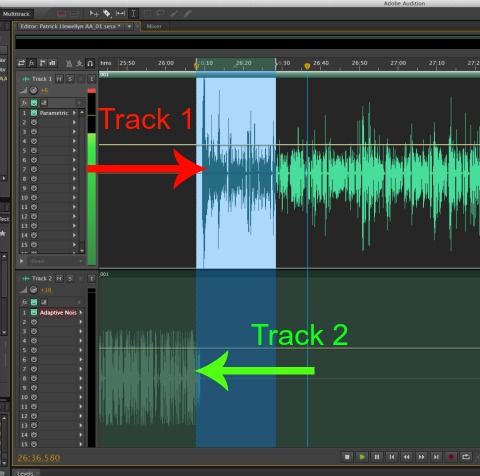The image size is (480, 476).
Task: Stop playback
Action: pyautogui.click(x=347, y=457)
